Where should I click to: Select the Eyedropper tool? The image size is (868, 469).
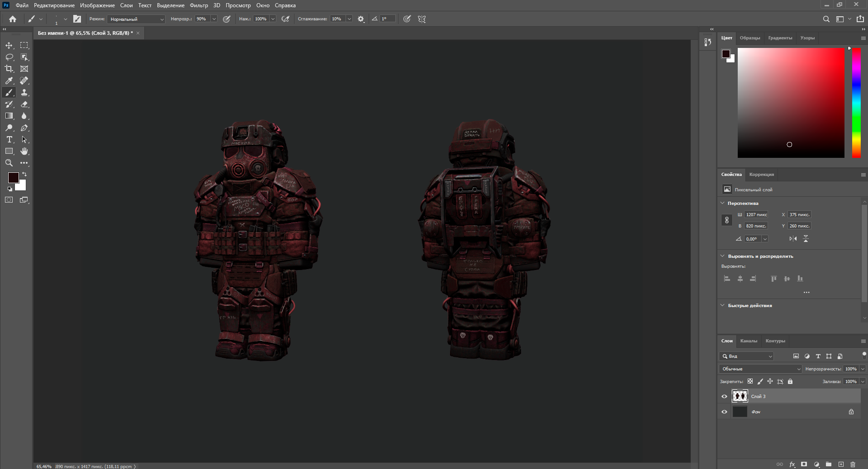point(9,81)
